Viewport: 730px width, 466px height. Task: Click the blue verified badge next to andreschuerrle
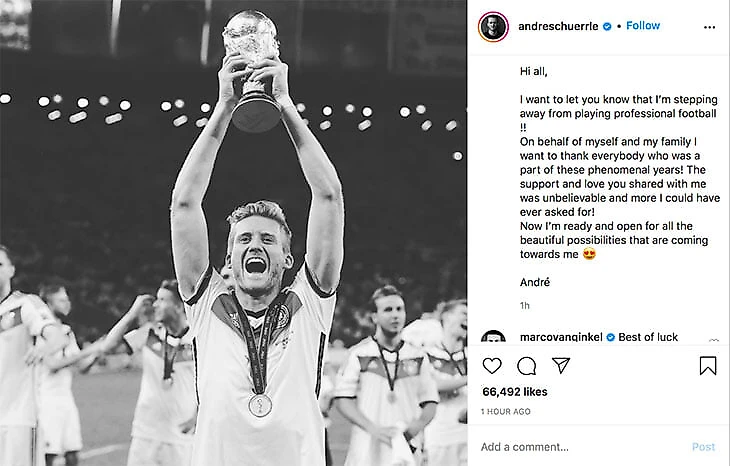(607, 26)
